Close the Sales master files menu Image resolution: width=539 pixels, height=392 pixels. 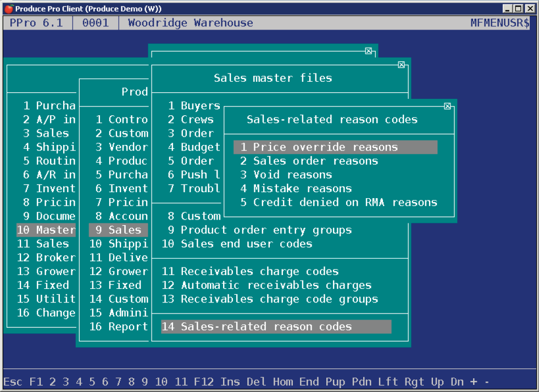[x=401, y=65]
